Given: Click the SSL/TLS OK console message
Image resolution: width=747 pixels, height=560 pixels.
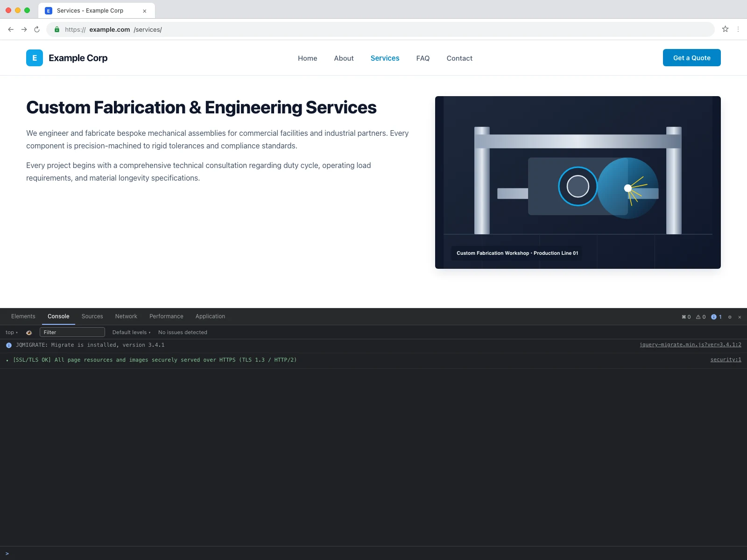Looking at the screenshot, I should click(155, 360).
